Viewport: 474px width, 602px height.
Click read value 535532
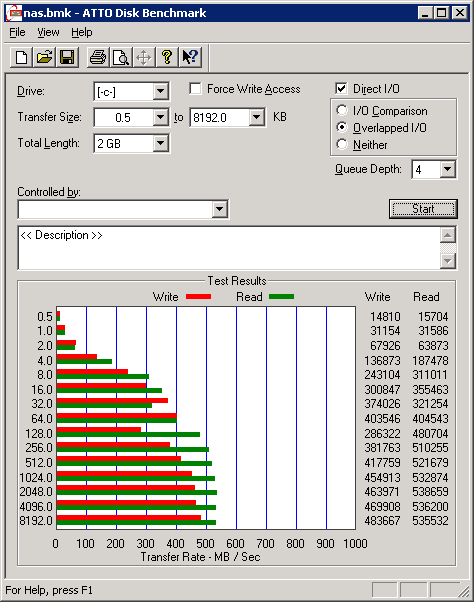(430, 521)
